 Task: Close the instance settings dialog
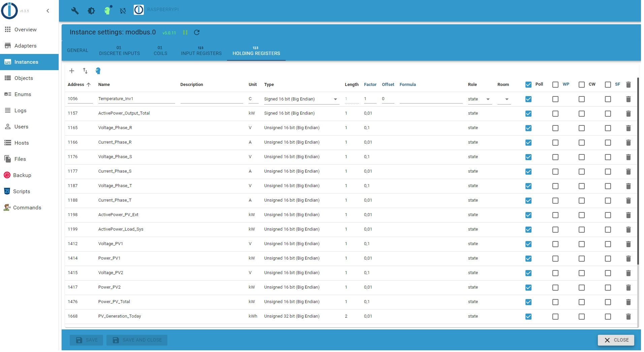[x=616, y=340]
